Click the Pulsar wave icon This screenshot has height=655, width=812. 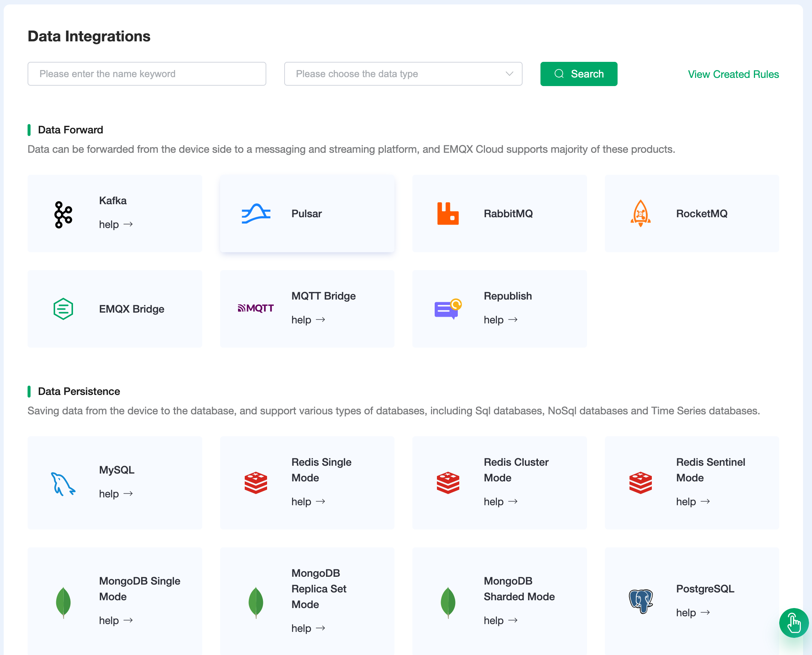256,213
